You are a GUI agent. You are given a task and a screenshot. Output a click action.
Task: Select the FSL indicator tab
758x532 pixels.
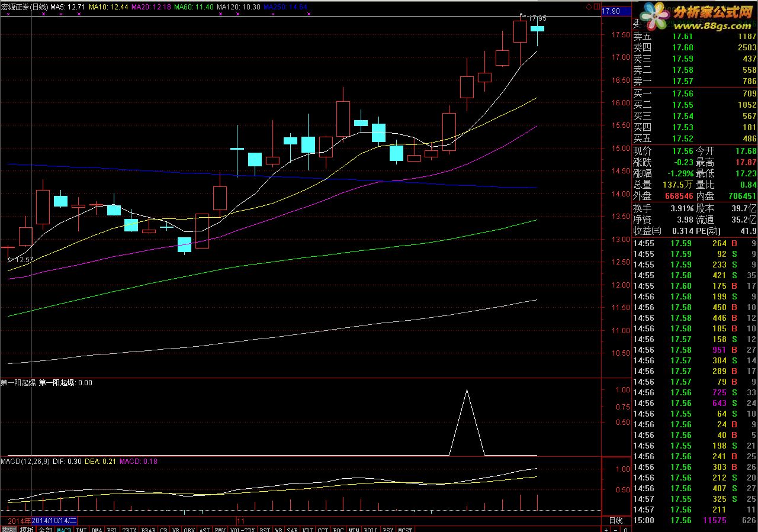point(112,529)
